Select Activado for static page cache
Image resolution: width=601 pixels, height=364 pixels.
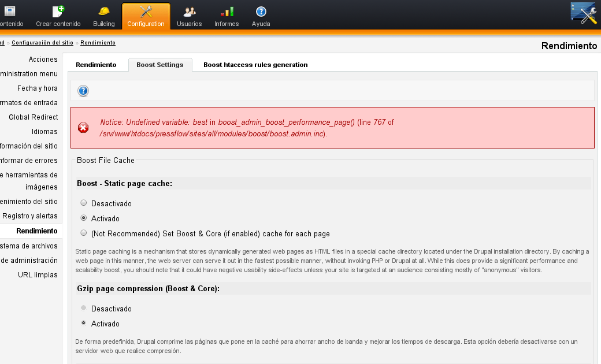pos(84,218)
